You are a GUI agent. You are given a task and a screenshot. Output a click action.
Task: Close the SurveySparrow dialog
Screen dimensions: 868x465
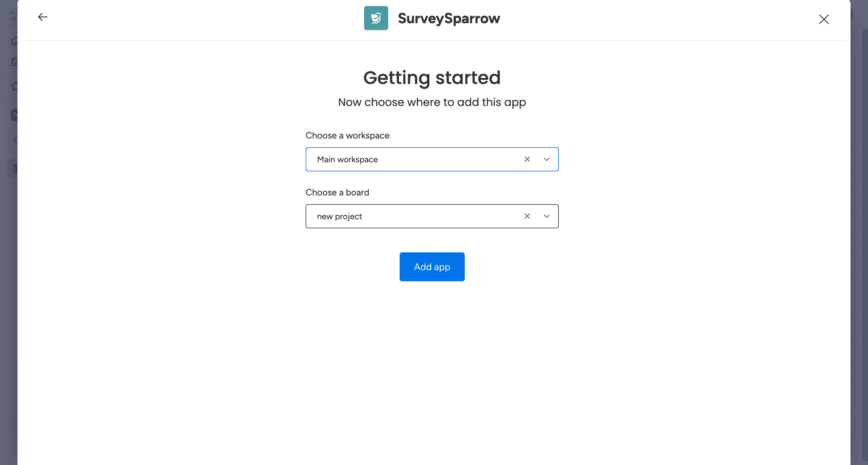(x=823, y=19)
